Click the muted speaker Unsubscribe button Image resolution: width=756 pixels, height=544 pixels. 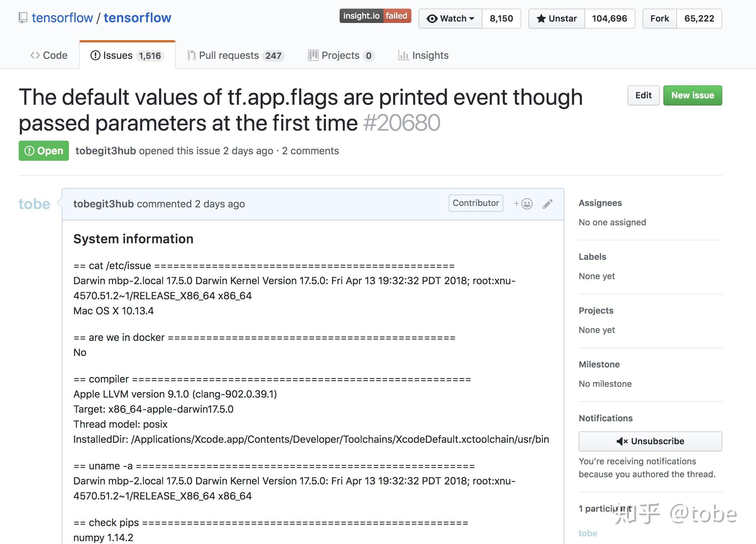pyautogui.click(x=650, y=441)
